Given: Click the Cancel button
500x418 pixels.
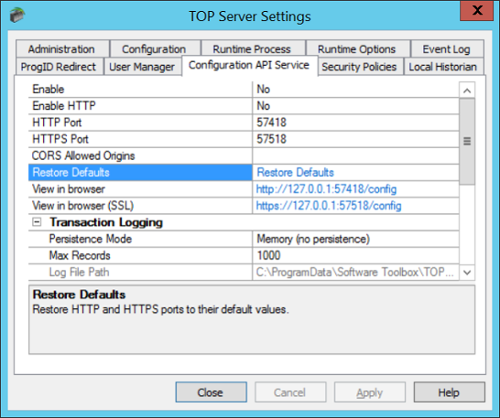Looking at the screenshot, I should click(x=290, y=392).
